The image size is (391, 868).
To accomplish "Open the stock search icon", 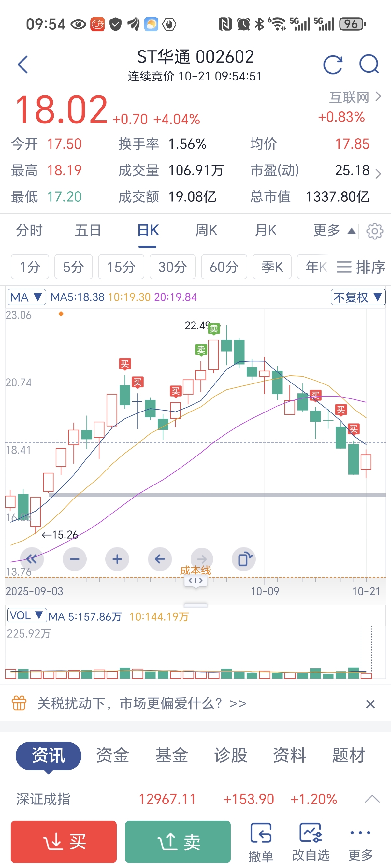I will (369, 65).
